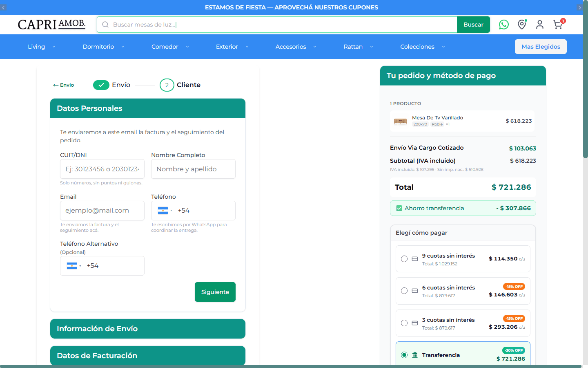Go to previous banner announcement arrow
Screen dimensions: 588x368
pos(3,7)
